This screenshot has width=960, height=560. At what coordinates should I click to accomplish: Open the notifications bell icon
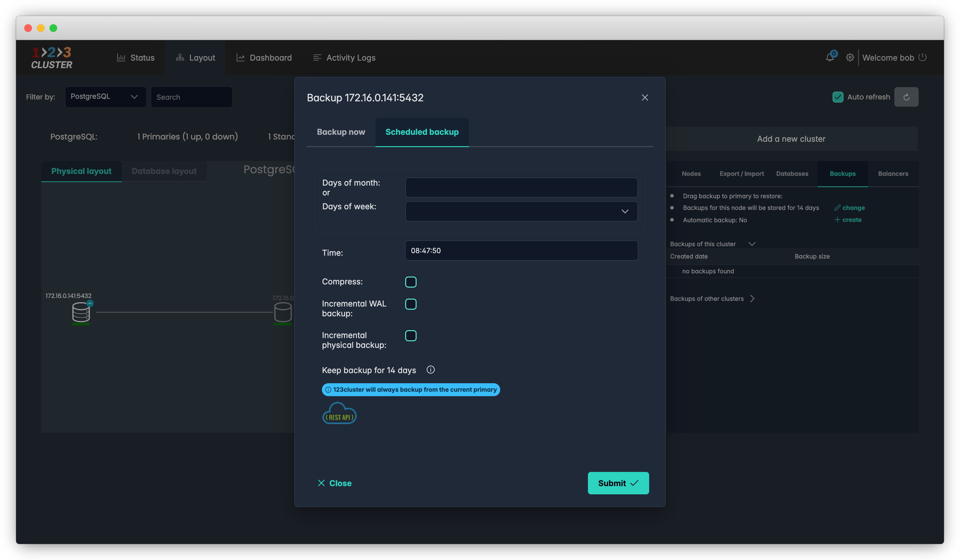(x=829, y=57)
